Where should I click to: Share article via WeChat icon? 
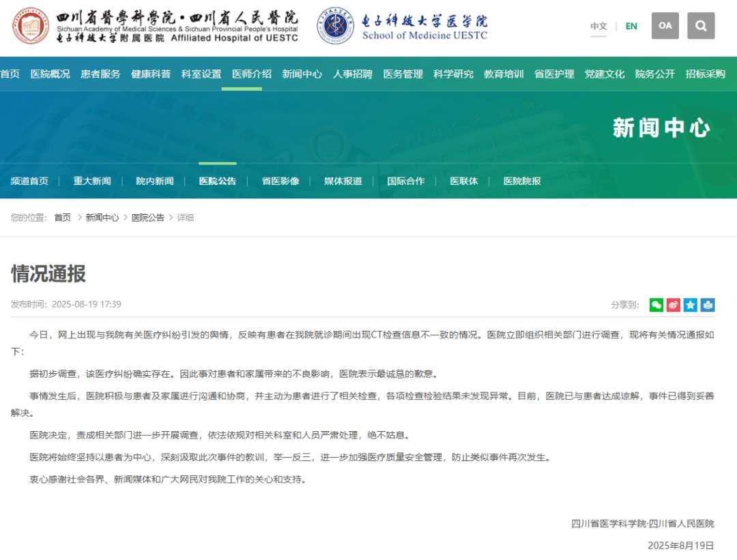point(656,305)
